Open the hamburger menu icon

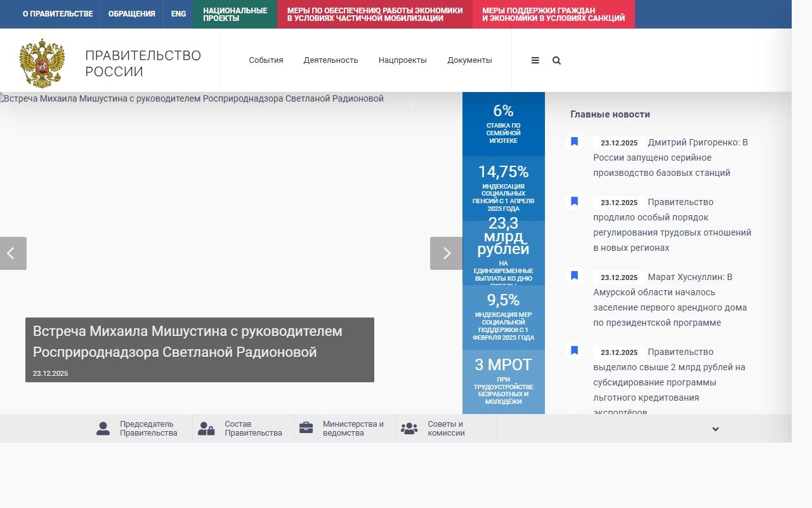(x=535, y=60)
